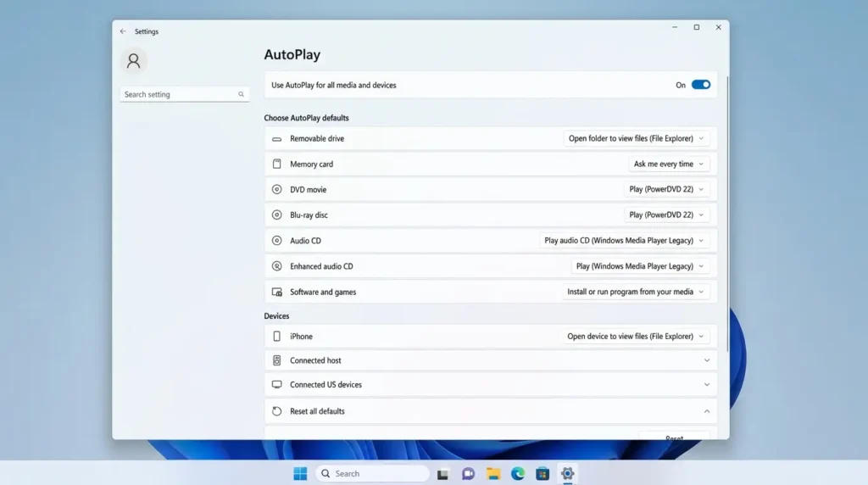Open the Removable drive action dropdown
Screen dimensions: 868x485
(x=636, y=138)
